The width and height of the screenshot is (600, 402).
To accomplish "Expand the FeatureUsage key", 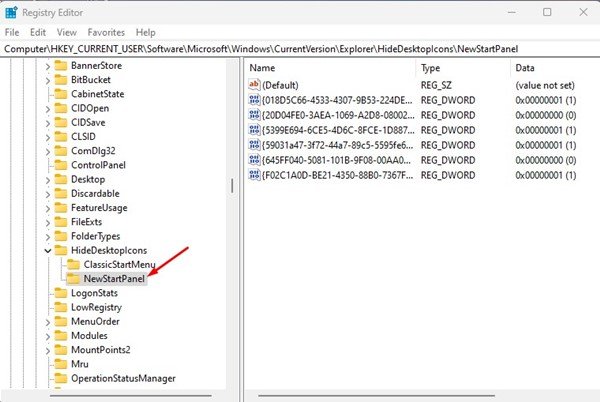I will 47,208.
